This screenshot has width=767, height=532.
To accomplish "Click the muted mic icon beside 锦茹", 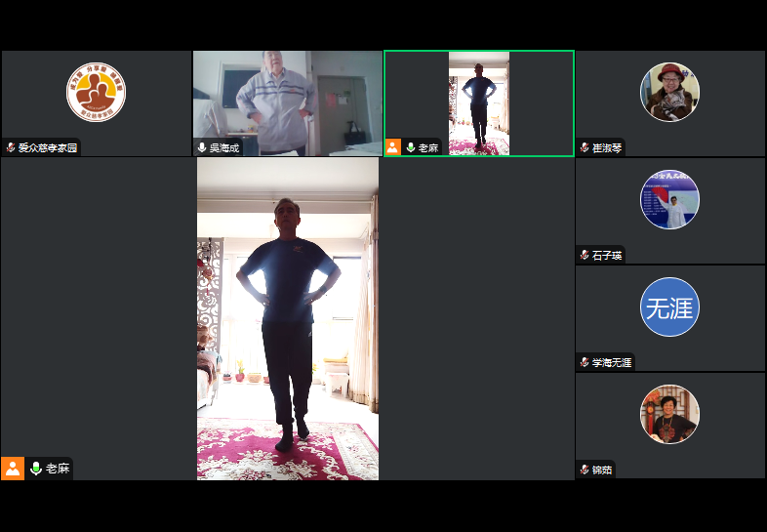I will click(585, 471).
